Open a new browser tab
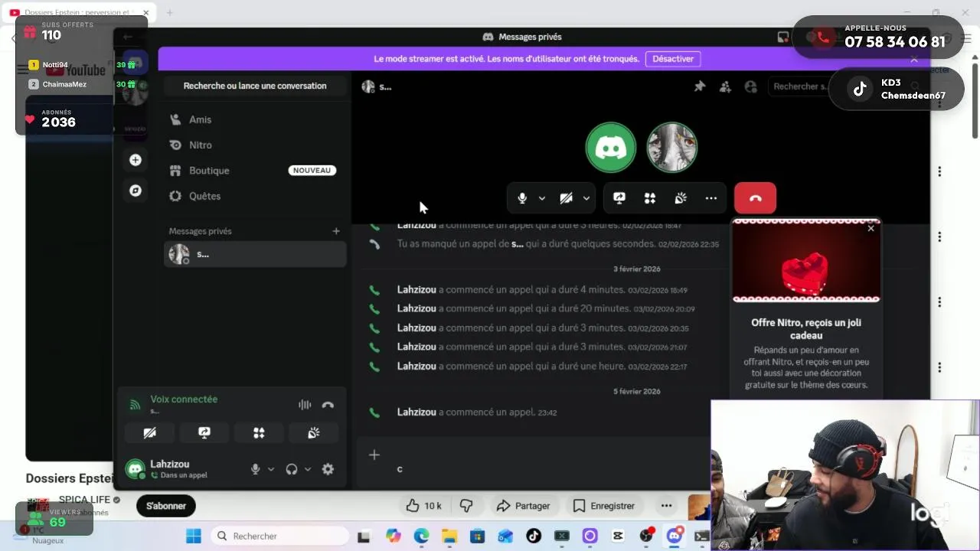The height and width of the screenshot is (551, 980). pos(169,12)
